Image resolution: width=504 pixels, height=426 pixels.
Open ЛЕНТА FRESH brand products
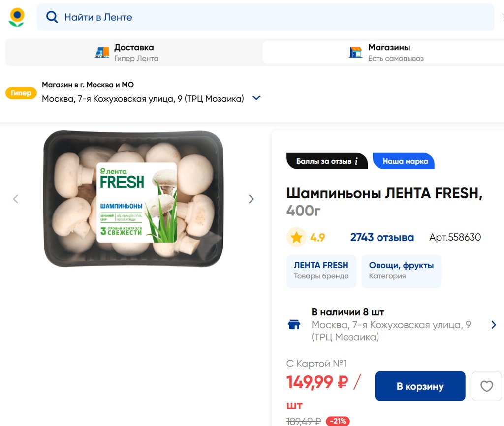[x=321, y=271]
